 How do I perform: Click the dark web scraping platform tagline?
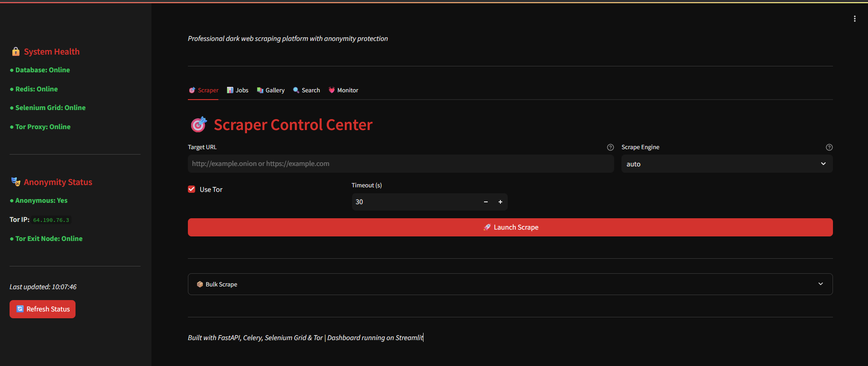coord(288,39)
